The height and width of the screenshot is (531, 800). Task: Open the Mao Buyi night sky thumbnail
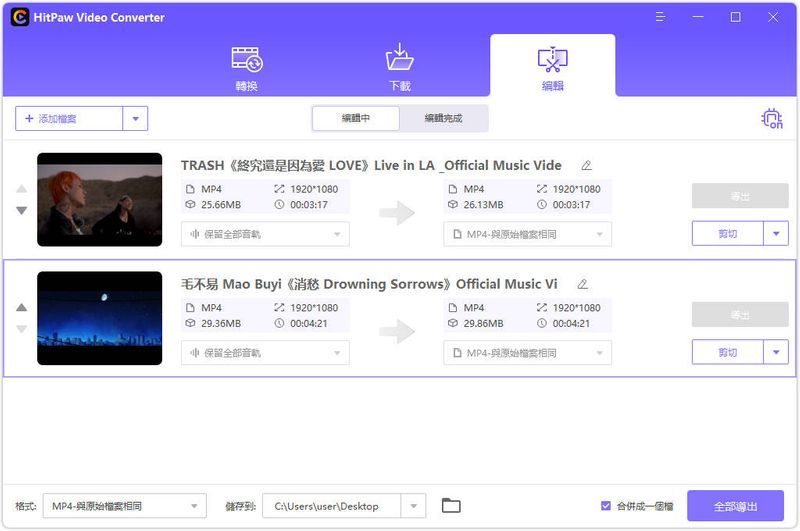(x=99, y=318)
